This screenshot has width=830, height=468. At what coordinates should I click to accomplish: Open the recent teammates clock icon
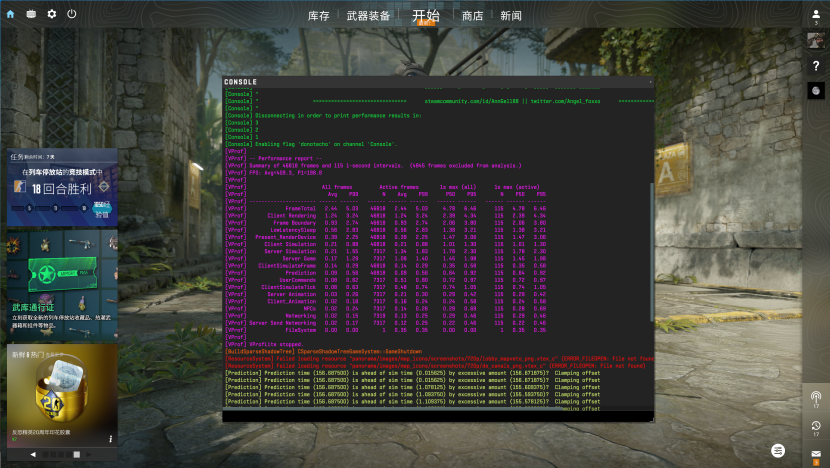point(815,427)
